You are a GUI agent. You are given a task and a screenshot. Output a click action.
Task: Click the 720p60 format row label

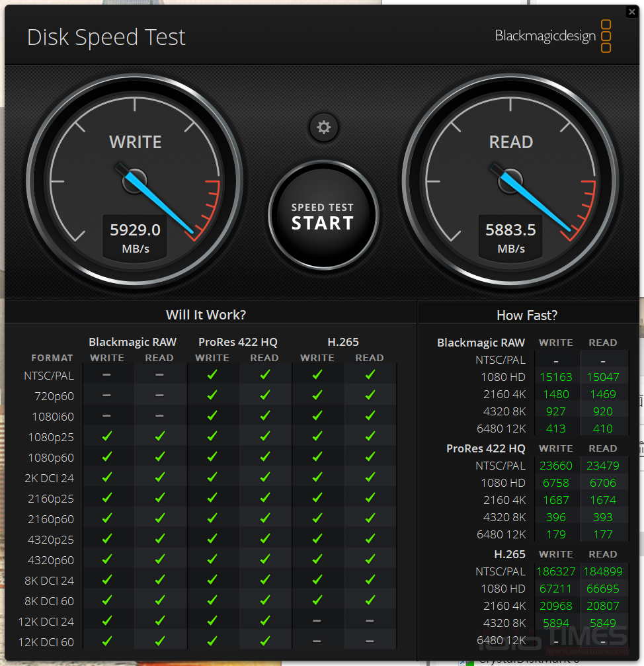pyautogui.click(x=54, y=396)
